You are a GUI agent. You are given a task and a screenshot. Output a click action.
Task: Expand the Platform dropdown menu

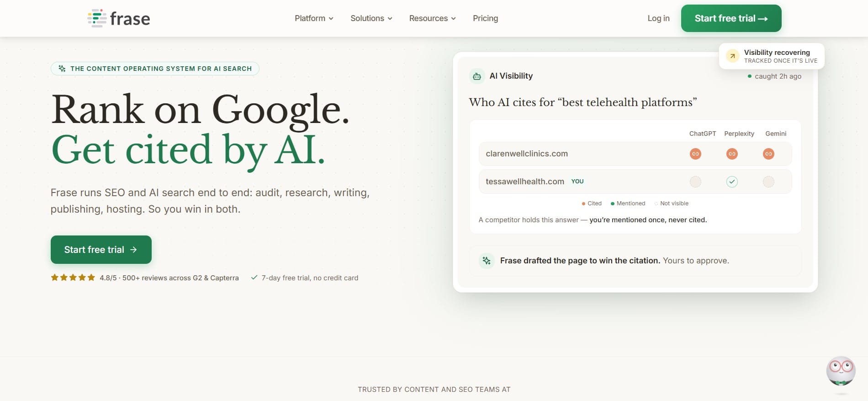(314, 18)
